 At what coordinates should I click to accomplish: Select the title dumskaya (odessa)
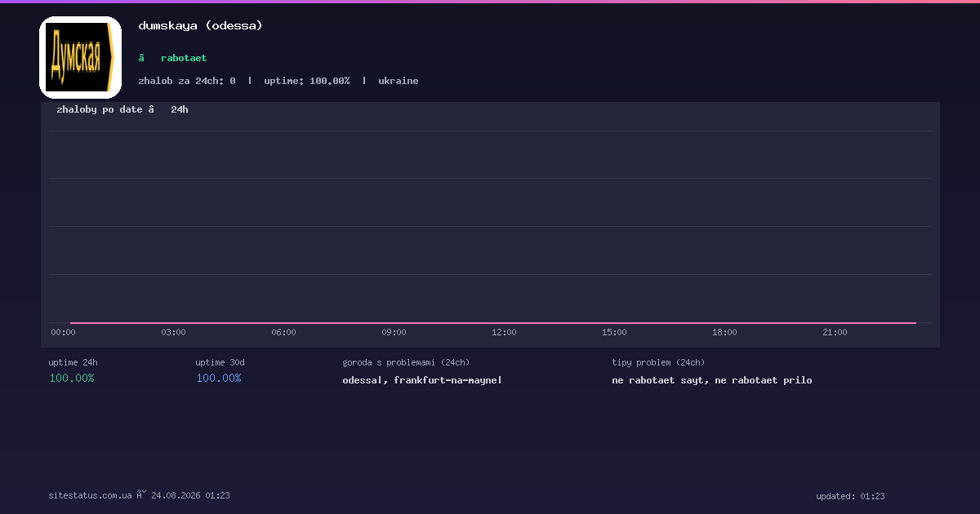(x=200, y=26)
